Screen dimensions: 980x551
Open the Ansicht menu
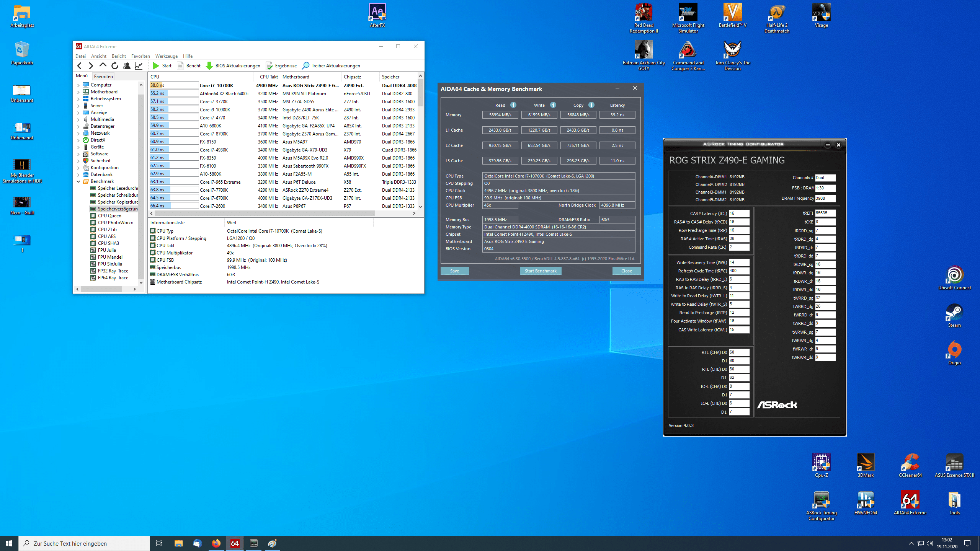[x=99, y=56]
